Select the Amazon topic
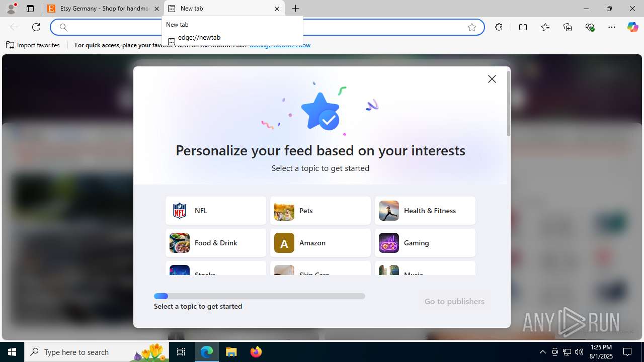 pyautogui.click(x=320, y=243)
